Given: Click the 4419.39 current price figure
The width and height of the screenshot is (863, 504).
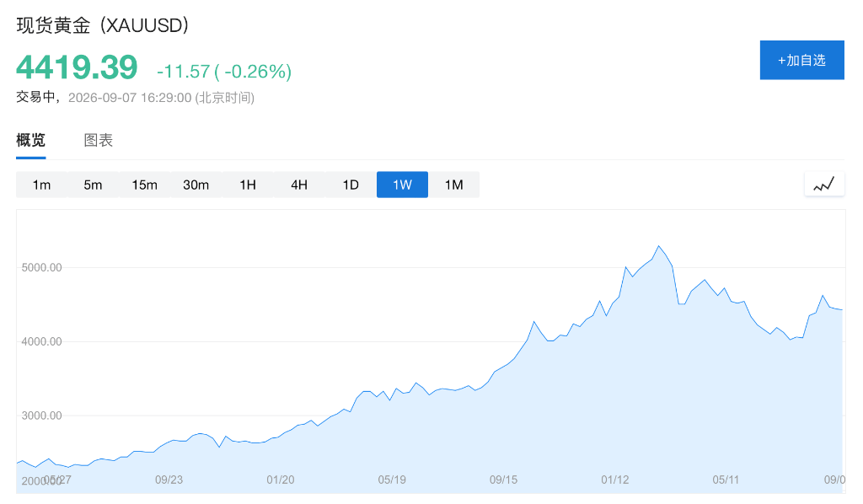Looking at the screenshot, I should 77,67.
